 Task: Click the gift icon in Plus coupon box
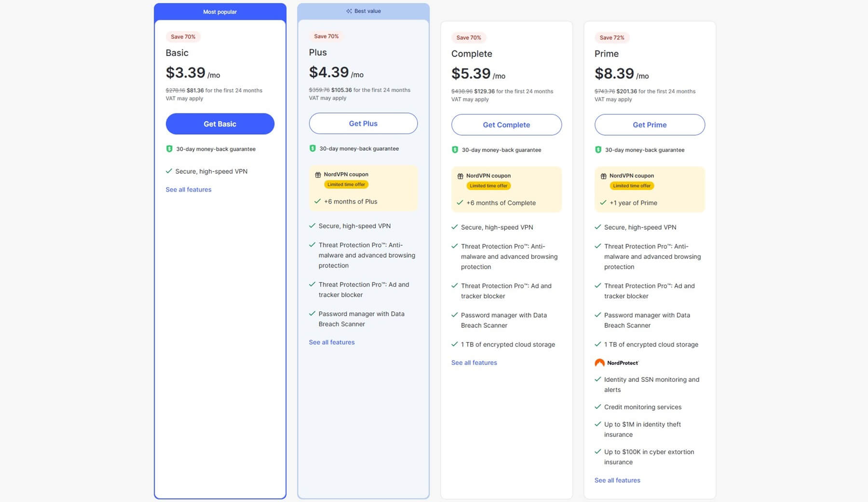pyautogui.click(x=318, y=175)
